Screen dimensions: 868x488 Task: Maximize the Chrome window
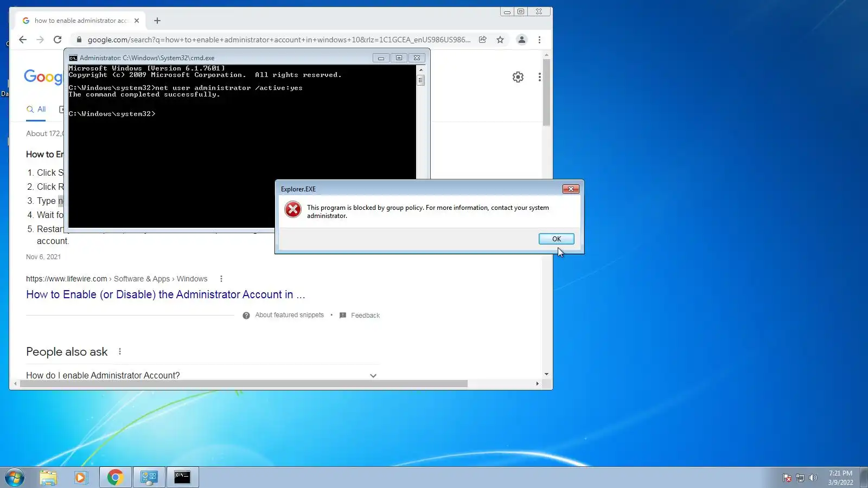521,11
